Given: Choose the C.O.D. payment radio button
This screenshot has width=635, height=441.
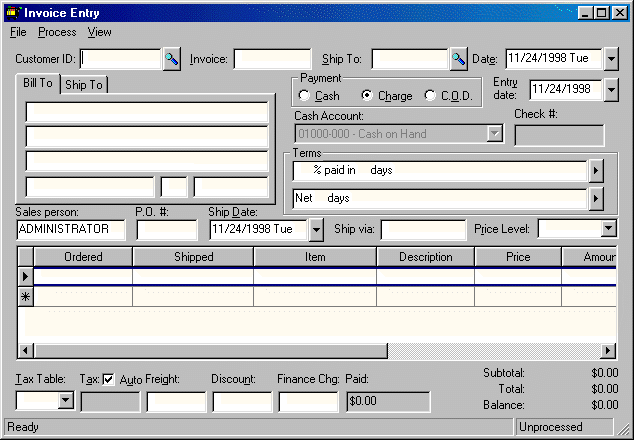Looking at the screenshot, I should [x=431, y=96].
